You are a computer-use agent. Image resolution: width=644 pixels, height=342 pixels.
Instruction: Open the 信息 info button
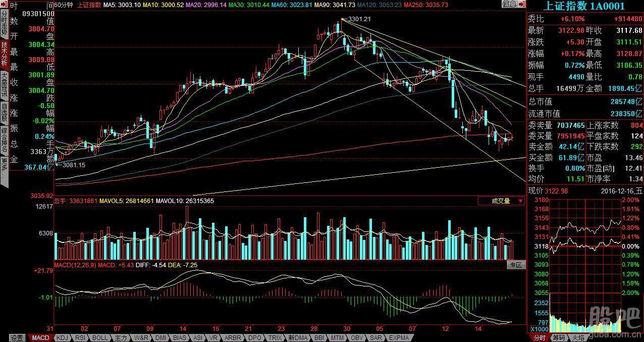[x=509, y=4]
